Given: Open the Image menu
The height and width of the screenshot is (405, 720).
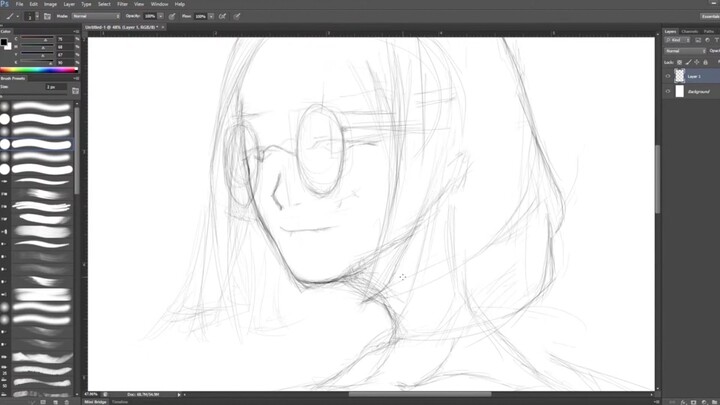Looking at the screenshot, I should pos(50,4).
